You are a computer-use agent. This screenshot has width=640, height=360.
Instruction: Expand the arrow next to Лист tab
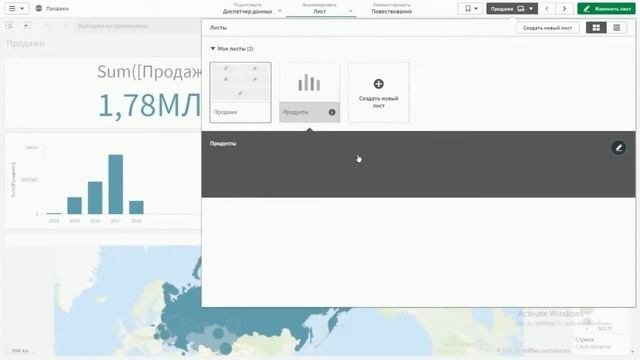pos(351,11)
